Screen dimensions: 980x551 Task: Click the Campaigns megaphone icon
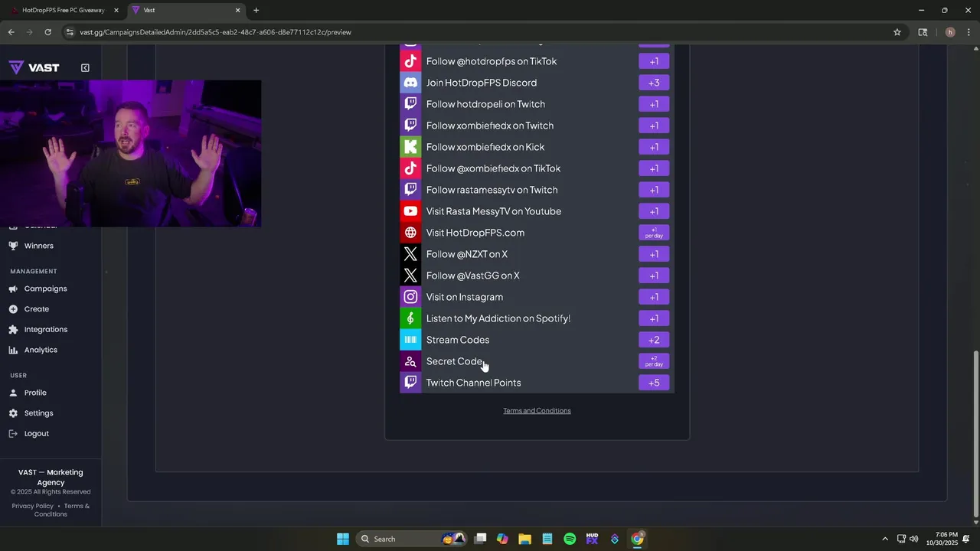[x=13, y=289]
